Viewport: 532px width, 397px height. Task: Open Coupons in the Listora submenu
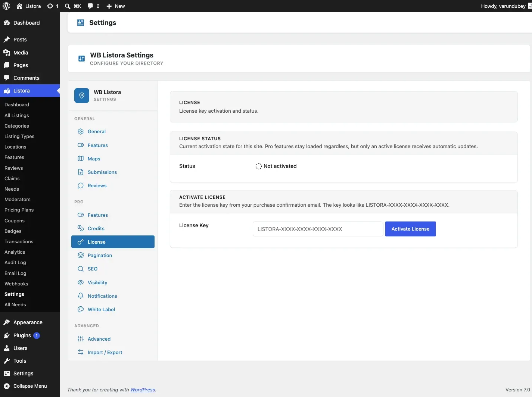tap(15, 221)
